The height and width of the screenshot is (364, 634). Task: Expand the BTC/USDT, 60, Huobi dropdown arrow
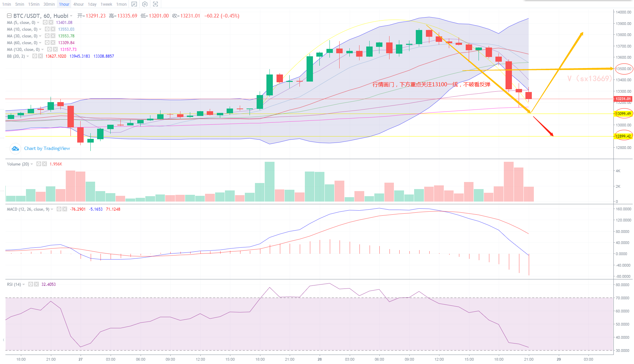(x=71, y=16)
